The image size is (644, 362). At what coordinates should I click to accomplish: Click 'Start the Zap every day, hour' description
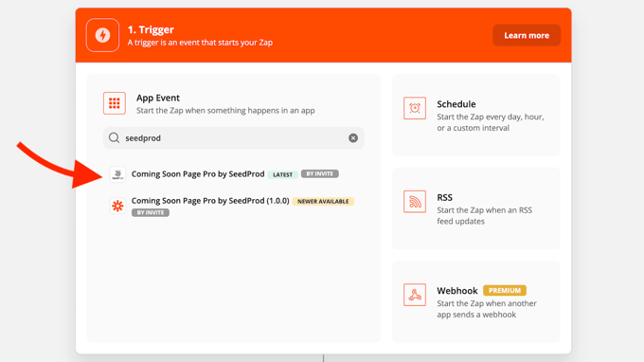(x=491, y=122)
